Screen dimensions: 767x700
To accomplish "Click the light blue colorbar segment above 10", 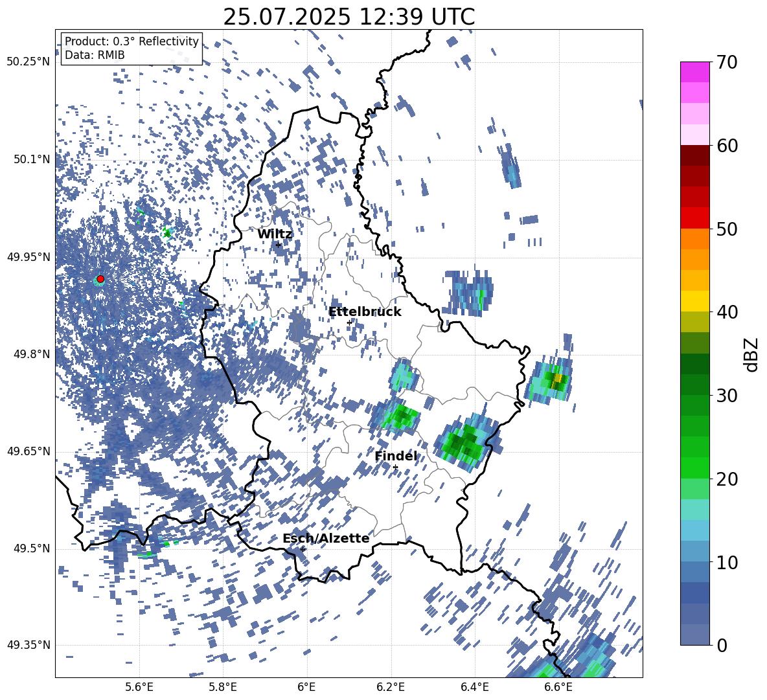I will (694, 530).
